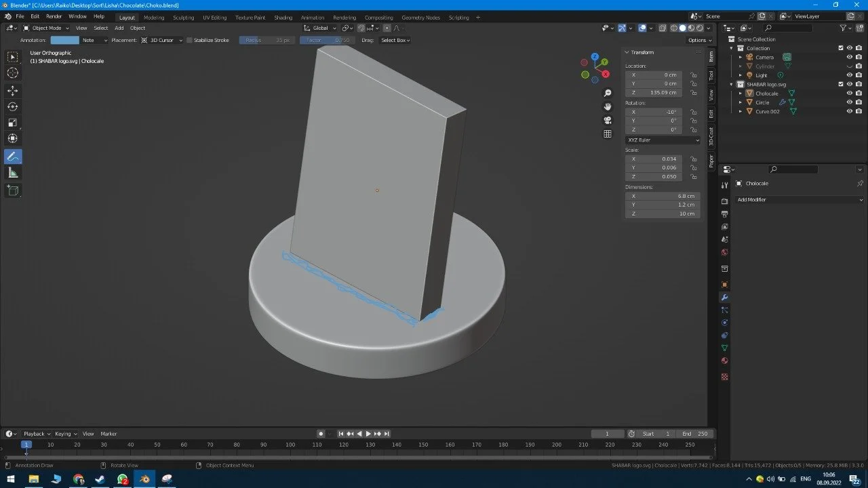868x488 pixels.
Task: Open the Tool properties tab icon
Action: [724, 184]
